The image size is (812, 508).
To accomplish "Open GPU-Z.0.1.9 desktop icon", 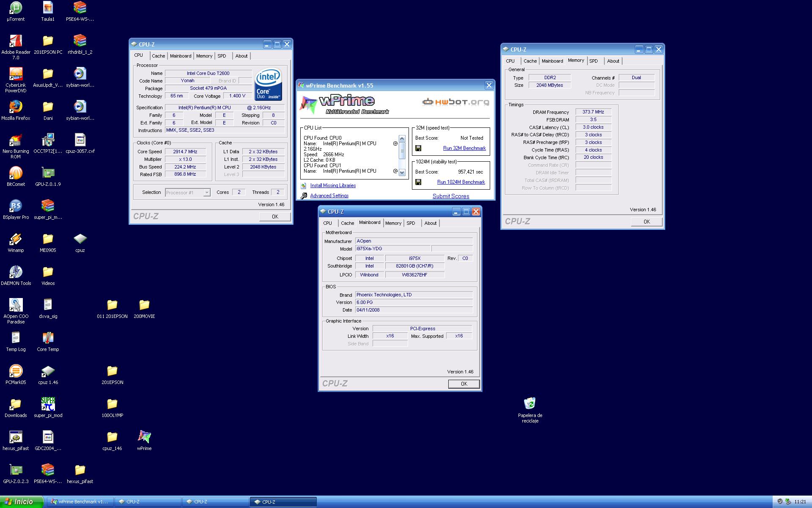I will point(48,177).
